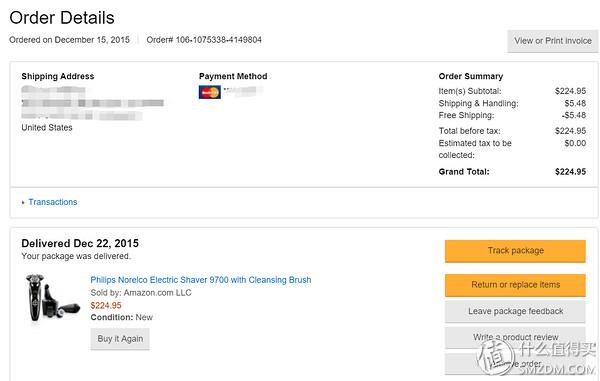Image resolution: width=600 pixels, height=381 pixels.
Task: Click the Buy it Again button
Action: coord(120,339)
